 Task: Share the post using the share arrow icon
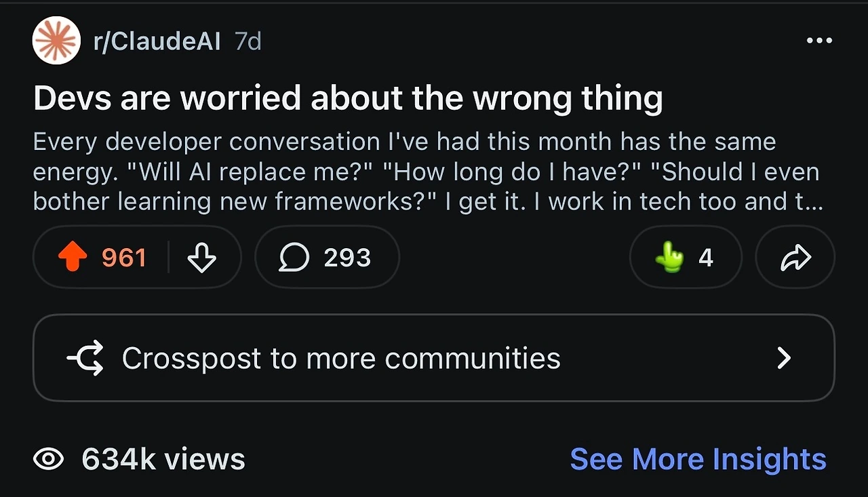point(795,258)
